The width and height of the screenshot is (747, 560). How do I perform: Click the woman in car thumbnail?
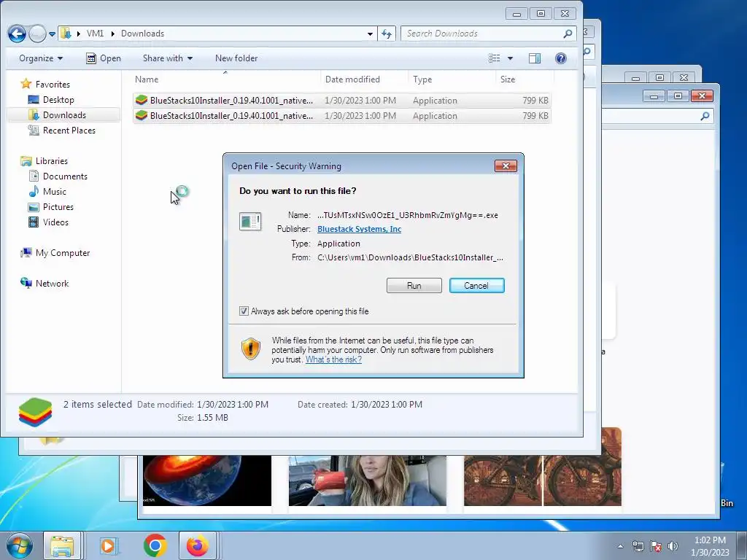[368, 481]
